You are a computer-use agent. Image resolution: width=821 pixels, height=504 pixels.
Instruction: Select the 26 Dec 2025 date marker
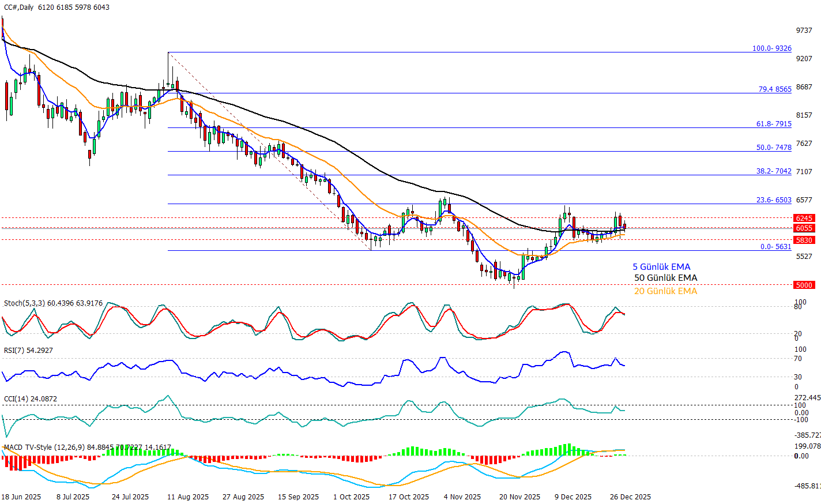(x=630, y=497)
